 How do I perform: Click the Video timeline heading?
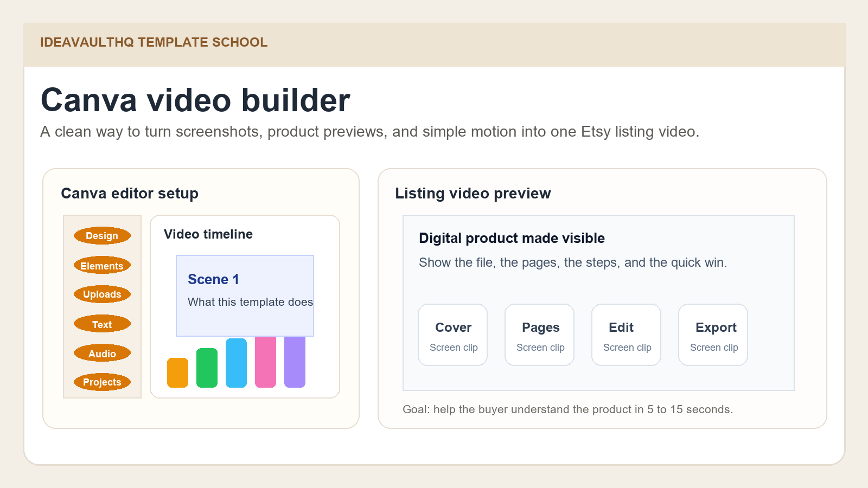208,234
